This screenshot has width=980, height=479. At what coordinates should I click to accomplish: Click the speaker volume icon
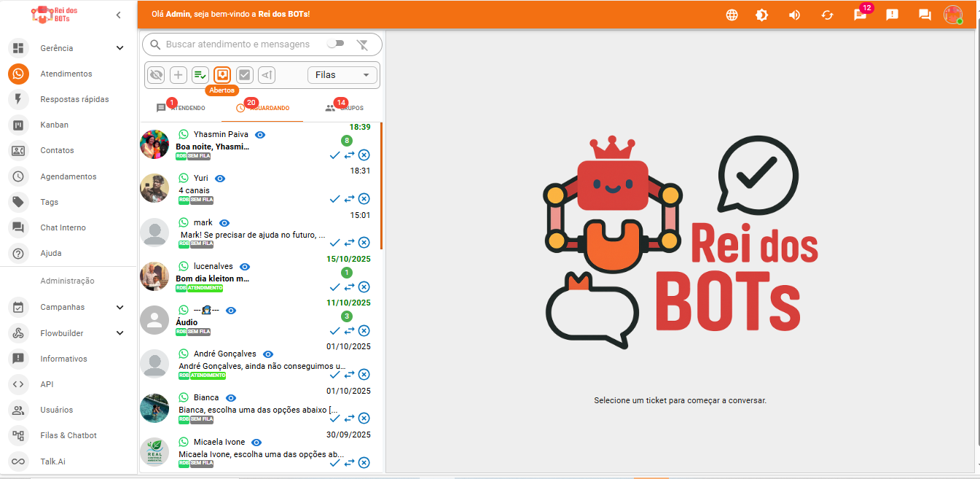point(794,15)
